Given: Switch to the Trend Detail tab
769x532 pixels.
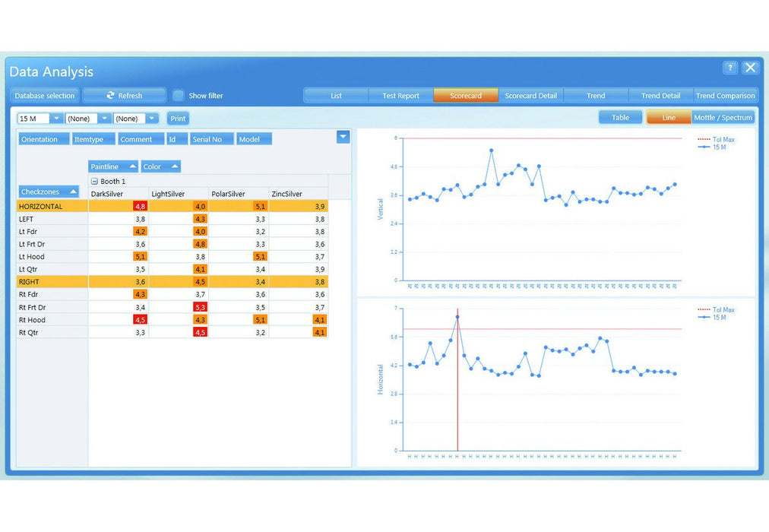Looking at the screenshot, I should pos(660,96).
